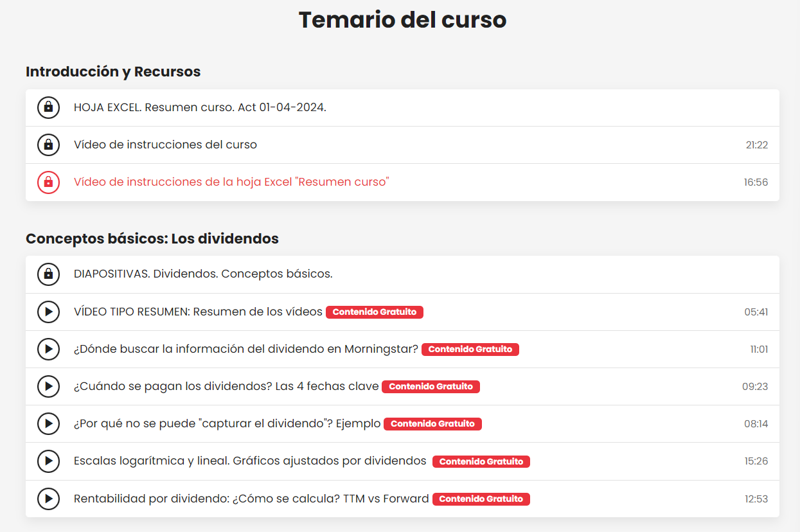800x532 pixels.
Task: Click Contenido Gratuito badge on VÍDEO TIPO RESUMEN row
Action: pyautogui.click(x=375, y=312)
